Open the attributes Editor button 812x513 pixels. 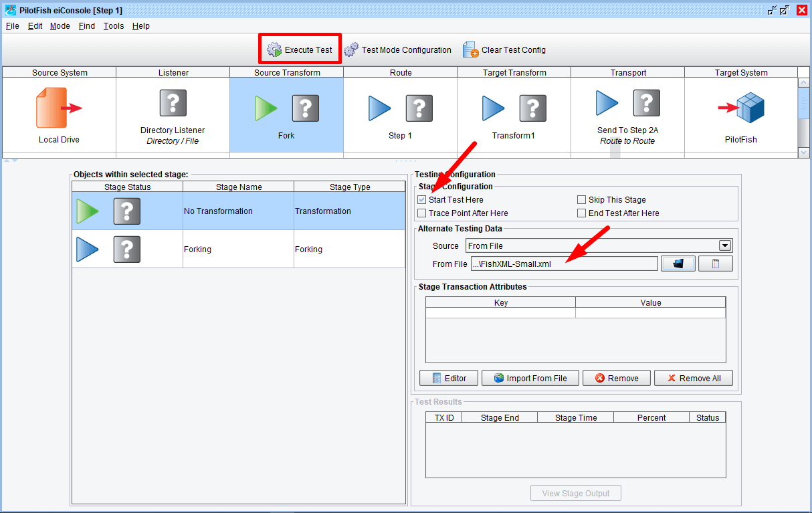[448, 378]
